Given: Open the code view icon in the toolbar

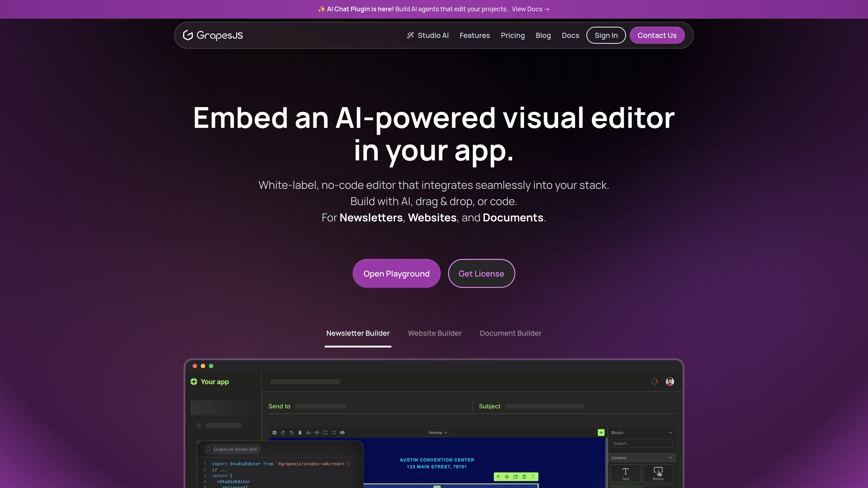Looking at the screenshot, I should click(317, 432).
